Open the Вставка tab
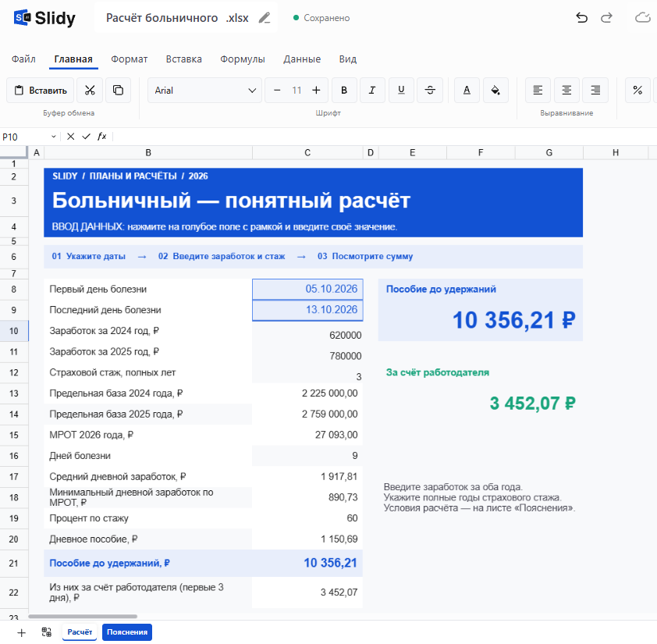 [x=183, y=59]
